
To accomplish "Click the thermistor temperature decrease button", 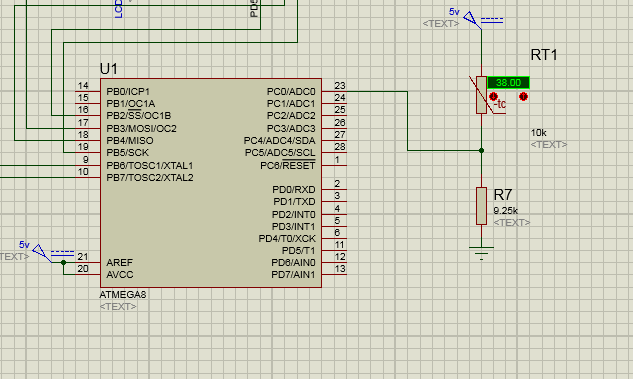I will point(493,96).
